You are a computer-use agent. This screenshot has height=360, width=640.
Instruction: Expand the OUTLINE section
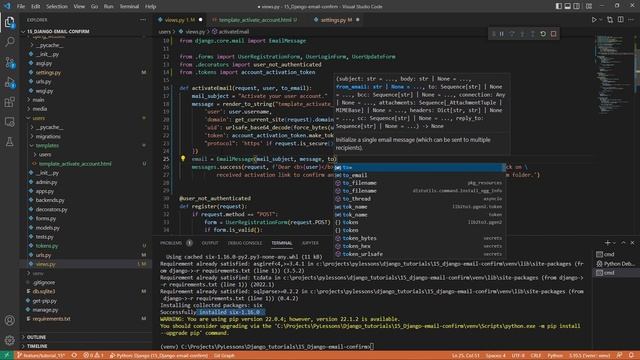36,337
